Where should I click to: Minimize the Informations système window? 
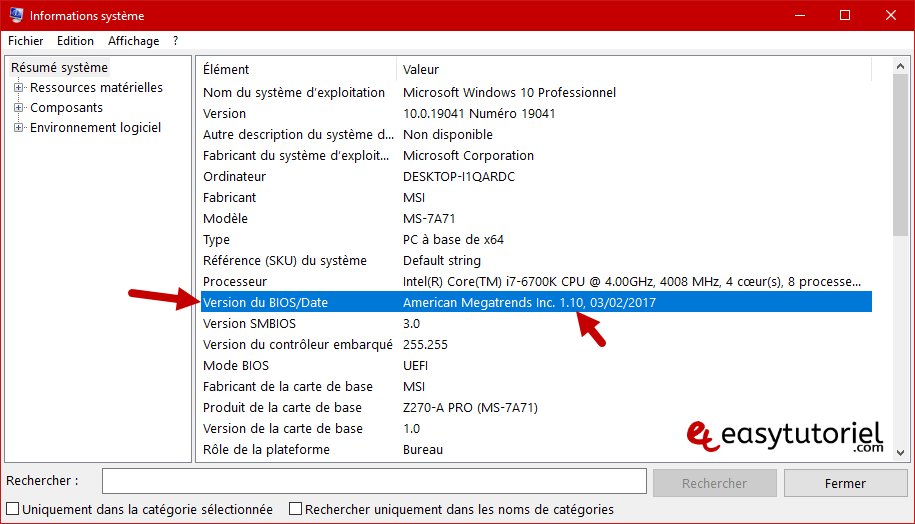(x=800, y=15)
